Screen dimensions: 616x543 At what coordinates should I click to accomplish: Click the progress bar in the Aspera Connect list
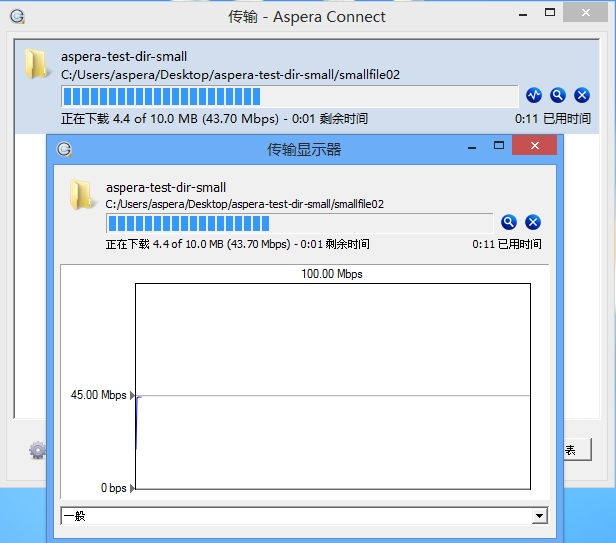[x=290, y=96]
